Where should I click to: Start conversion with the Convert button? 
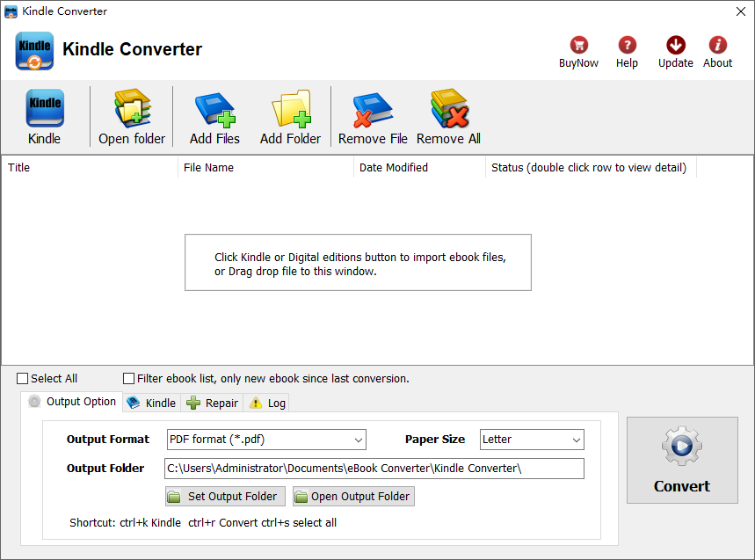click(x=682, y=461)
